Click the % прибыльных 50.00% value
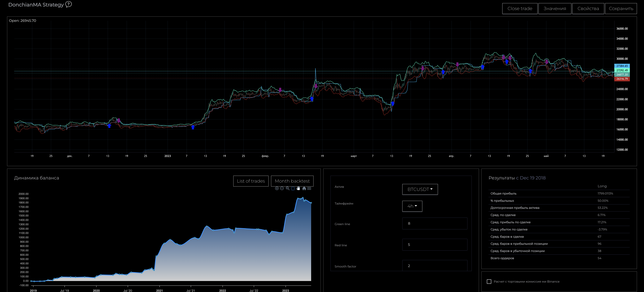The width and height of the screenshot is (644, 292). [603, 201]
